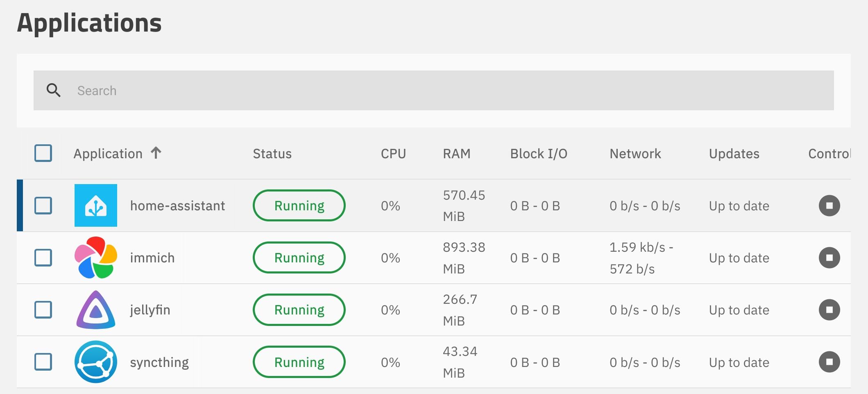This screenshot has height=394, width=868.
Task: Focus the Search applications field
Action: click(x=451, y=90)
